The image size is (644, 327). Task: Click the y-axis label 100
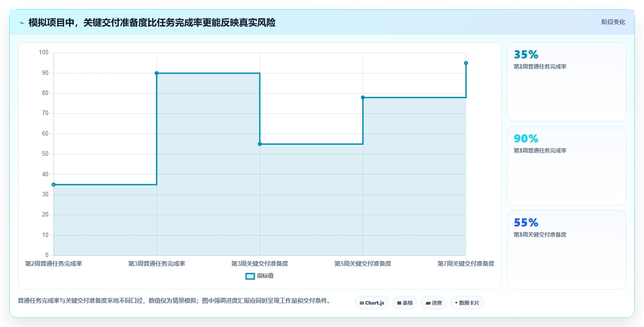tap(43, 53)
